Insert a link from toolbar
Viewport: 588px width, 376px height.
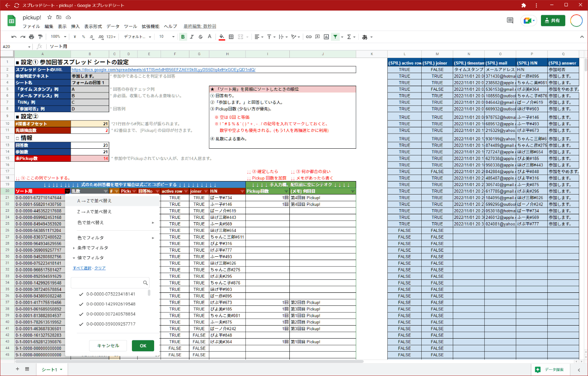(309, 37)
